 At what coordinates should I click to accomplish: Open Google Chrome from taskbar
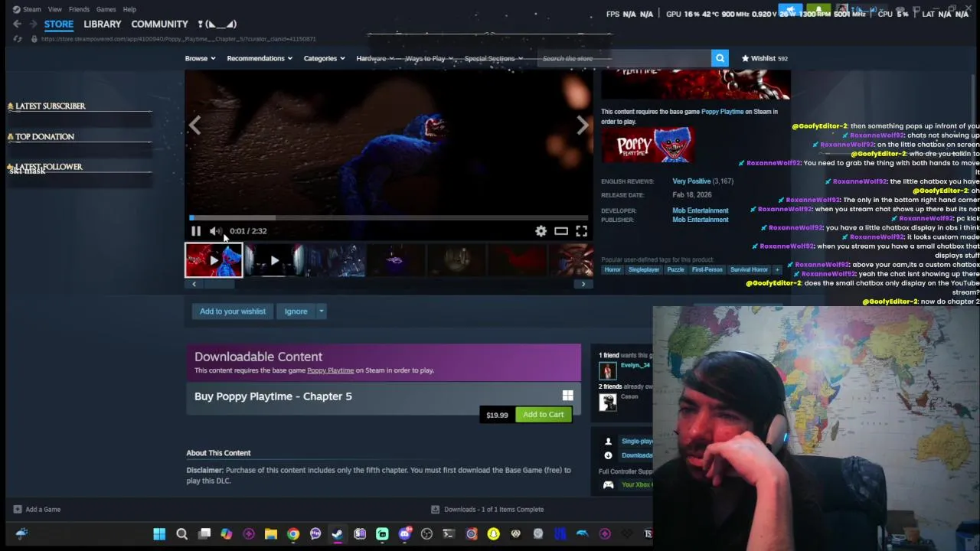tap(293, 534)
